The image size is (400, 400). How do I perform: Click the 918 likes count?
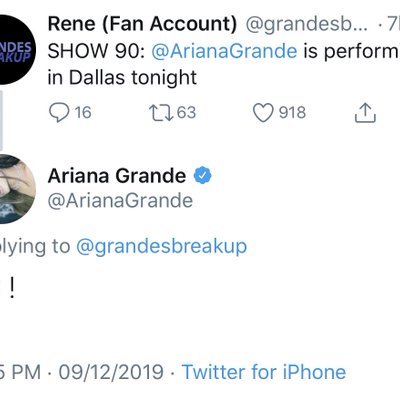click(x=292, y=112)
